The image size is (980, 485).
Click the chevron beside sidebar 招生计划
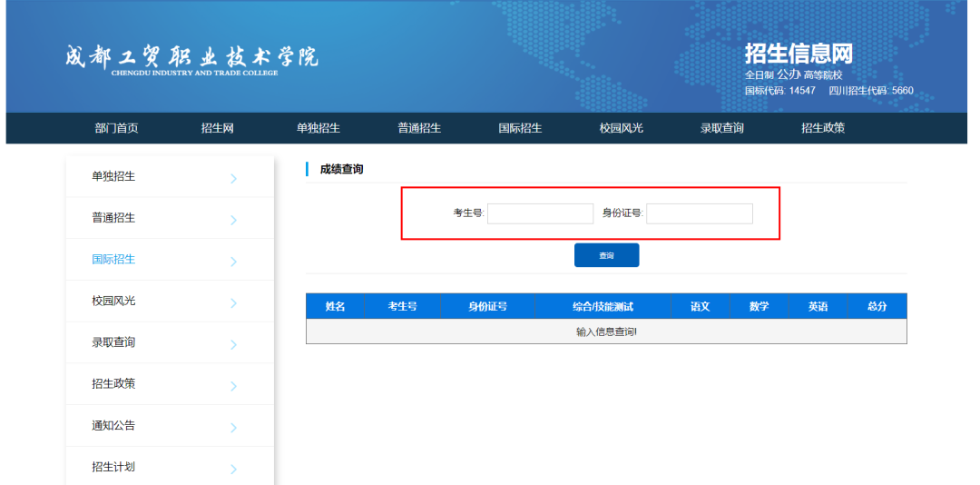(234, 470)
